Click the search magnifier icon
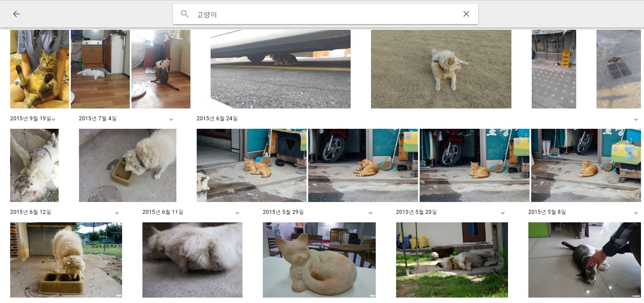The image size is (644, 303). [184, 14]
